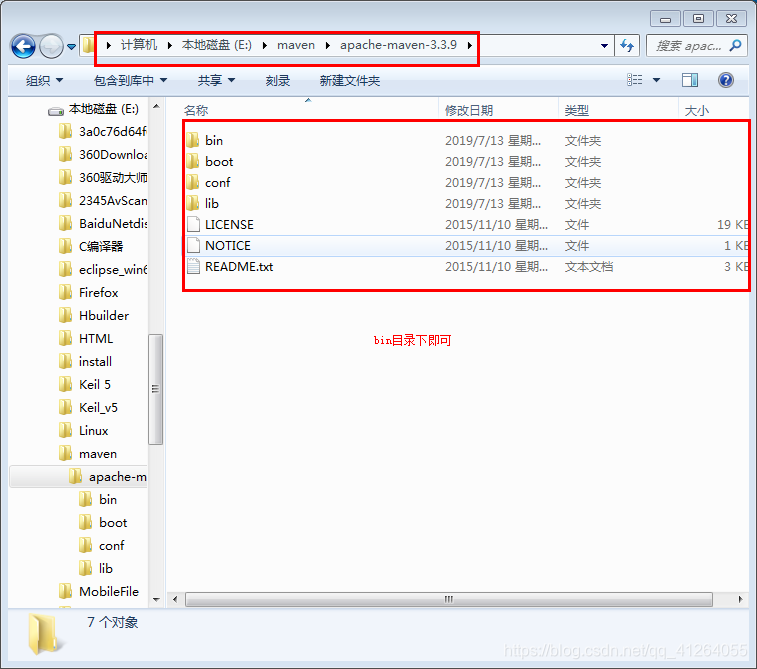
Task: Open the recent pages dropdown arrow
Action: click(x=71, y=47)
